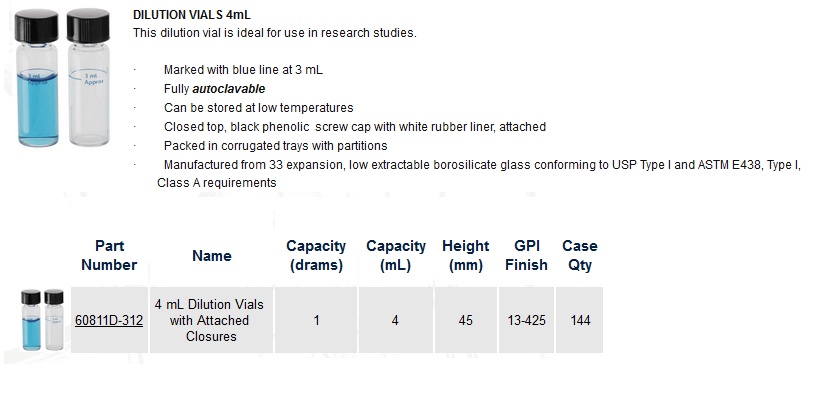Click the 13-425 GPI finish cell
The image size is (820, 393).
[526, 320]
